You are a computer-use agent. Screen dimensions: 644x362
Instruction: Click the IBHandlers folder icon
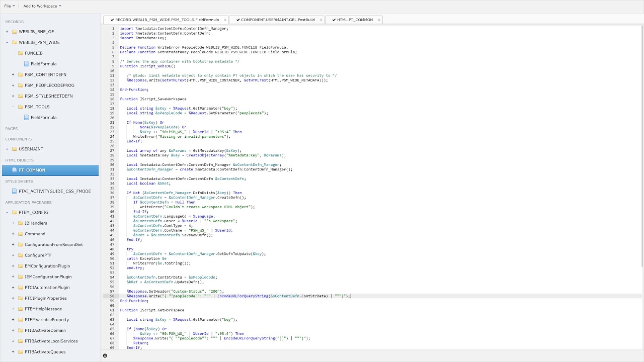tap(20, 223)
